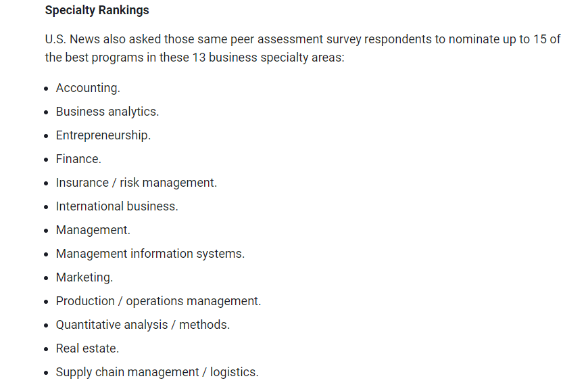Click the Finance list item
Screen dimensions: 588x385
coord(78,159)
